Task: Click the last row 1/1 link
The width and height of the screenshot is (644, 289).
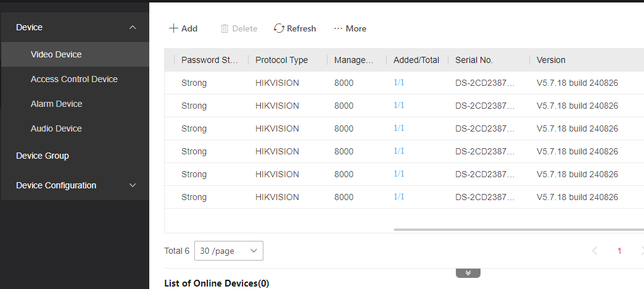Action: (399, 197)
